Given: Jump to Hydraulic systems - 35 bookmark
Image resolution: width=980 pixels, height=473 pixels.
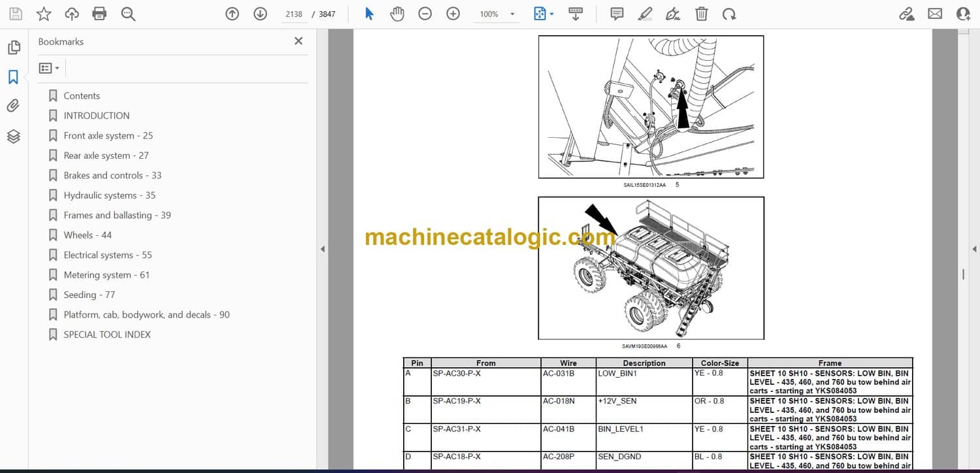Looking at the screenshot, I should (x=109, y=195).
